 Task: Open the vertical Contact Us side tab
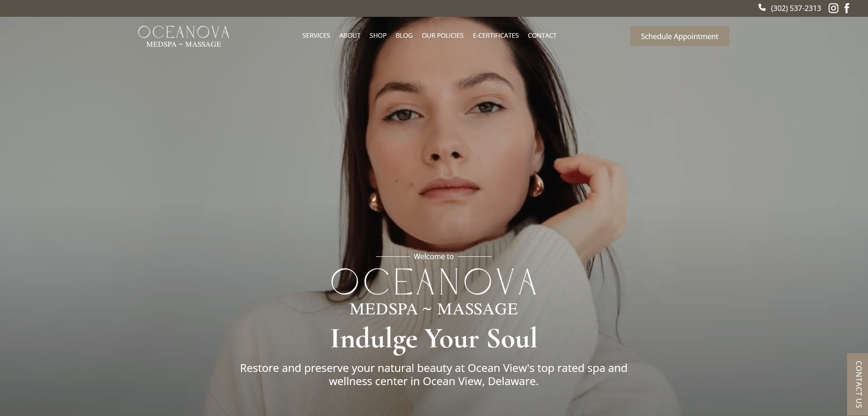[858, 385]
